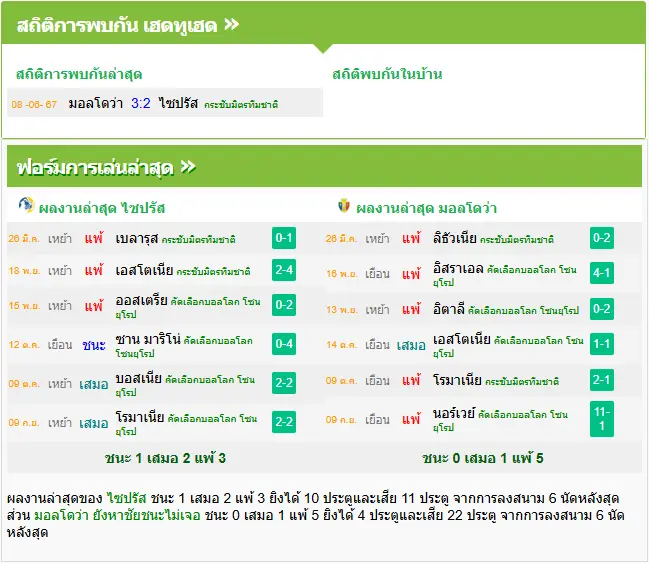
Task: Click the double chevron beside ฟอร์มการเล่นล่าสุด
Action: (188, 167)
